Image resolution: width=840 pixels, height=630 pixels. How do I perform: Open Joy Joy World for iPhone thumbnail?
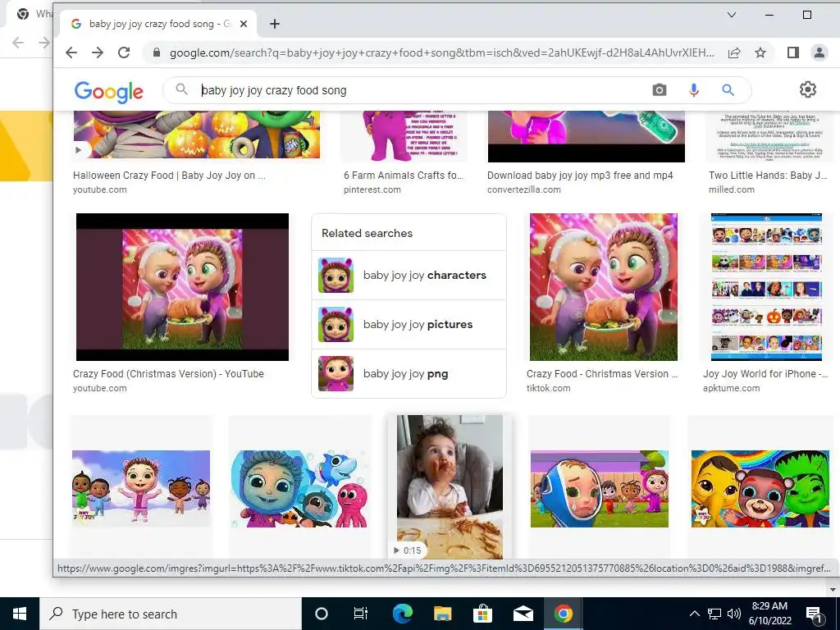766,287
